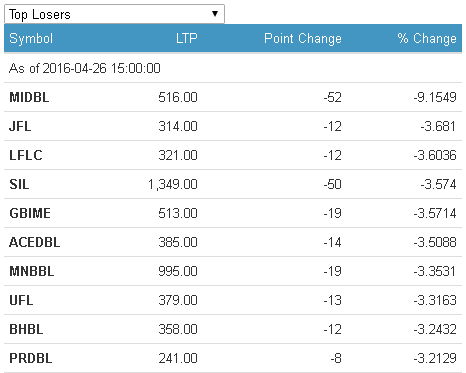Image resolution: width=466 pixels, height=373 pixels.
Task: Click the dropdown arrow beside Top Losers
Action: pos(215,14)
